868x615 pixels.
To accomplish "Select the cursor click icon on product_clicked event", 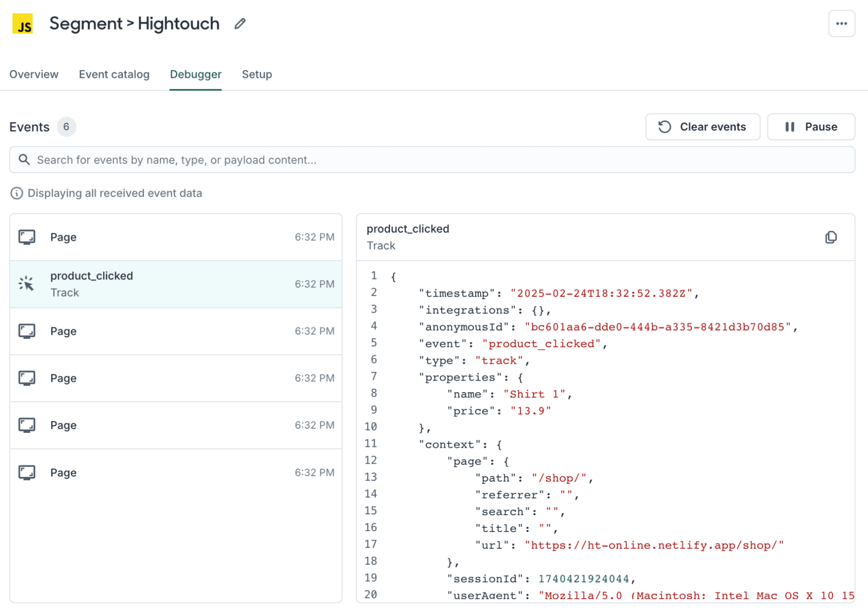I will [x=27, y=284].
